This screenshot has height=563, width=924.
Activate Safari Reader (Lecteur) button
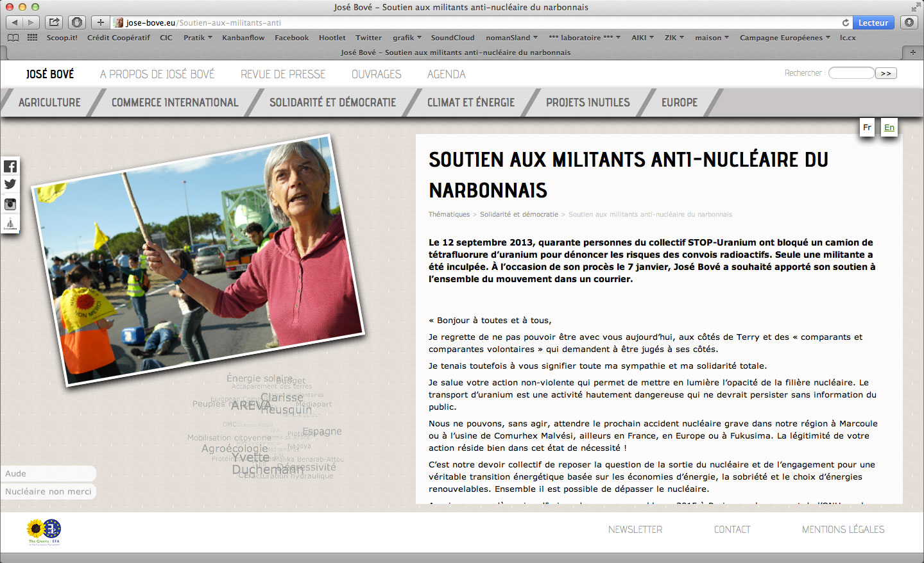(x=873, y=22)
